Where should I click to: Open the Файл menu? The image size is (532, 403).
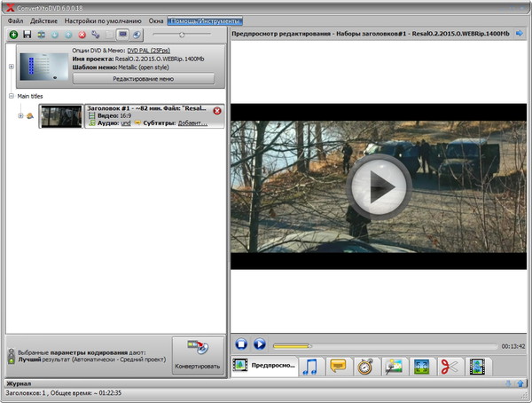click(x=15, y=20)
